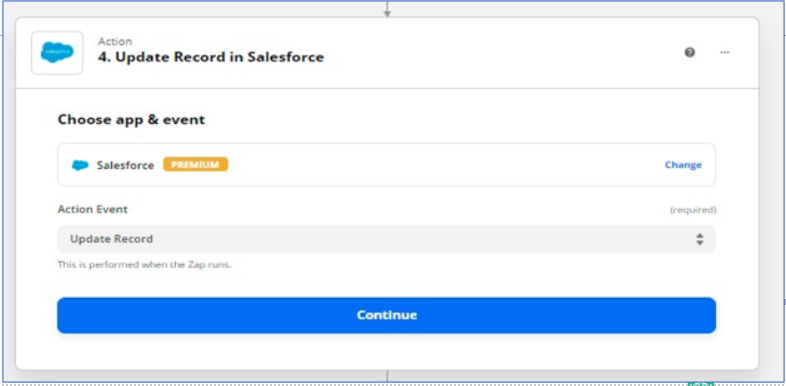Click the small Salesforce icon in app row
786x386 pixels.
point(80,165)
